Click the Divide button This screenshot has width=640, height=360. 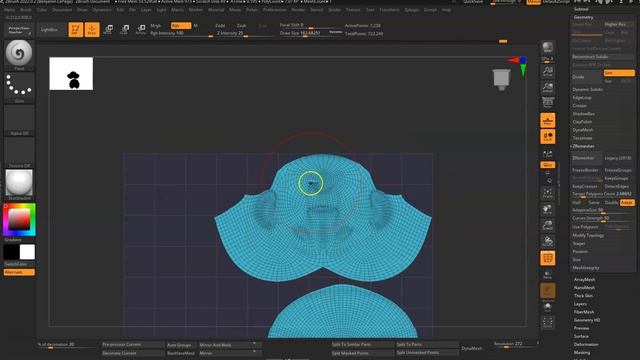587,77
